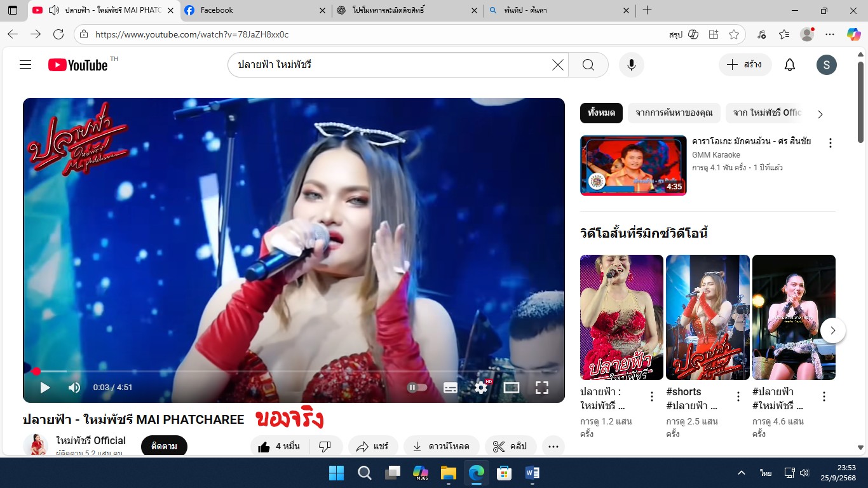Open the YouTube guide hamburger menu
The image size is (868, 488).
pos(25,65)
